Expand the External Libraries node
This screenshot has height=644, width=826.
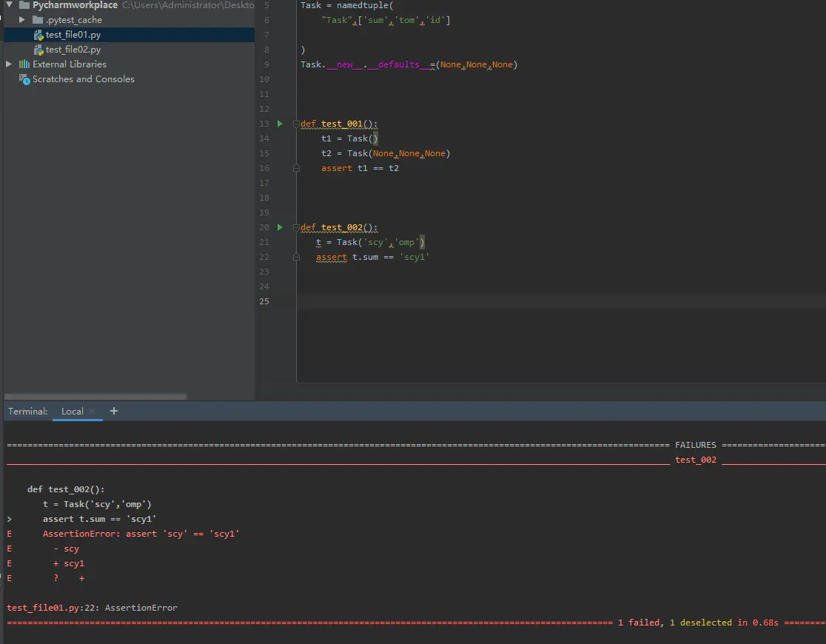(9, 64)
